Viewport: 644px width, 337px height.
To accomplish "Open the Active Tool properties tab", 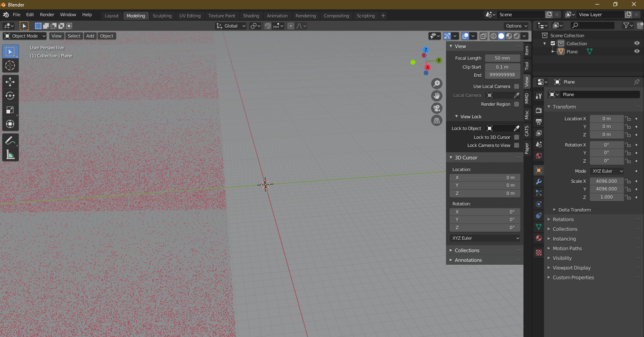I will (x=538, y=96).
